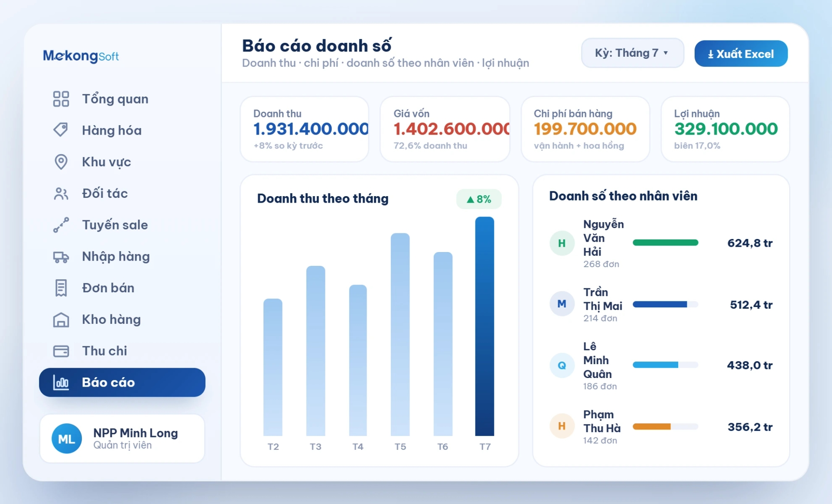Viewport: 832px width, 504px height.
Task: Click the Doanh số theo nhân viên title
Action: (623, 196)
